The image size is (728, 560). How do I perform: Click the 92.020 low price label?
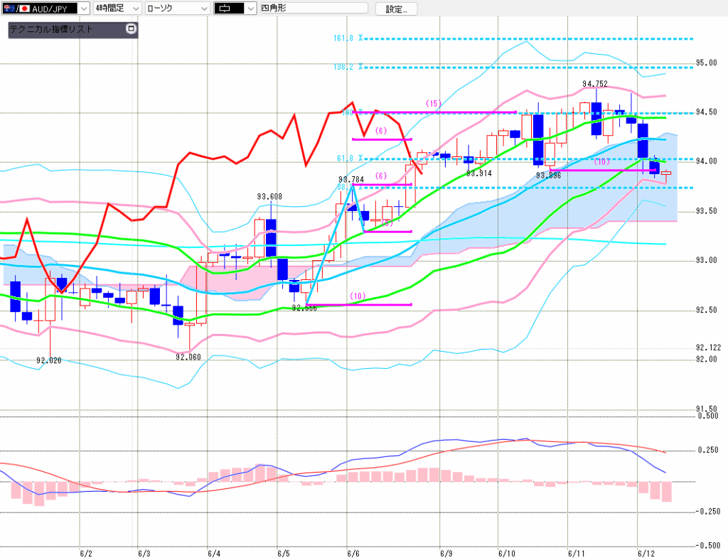[49, 360]
